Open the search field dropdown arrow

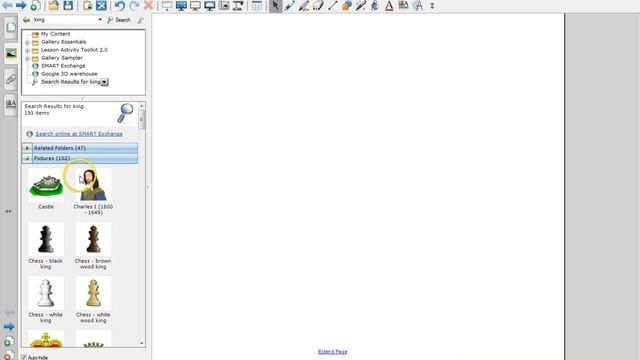coord(100,20)
